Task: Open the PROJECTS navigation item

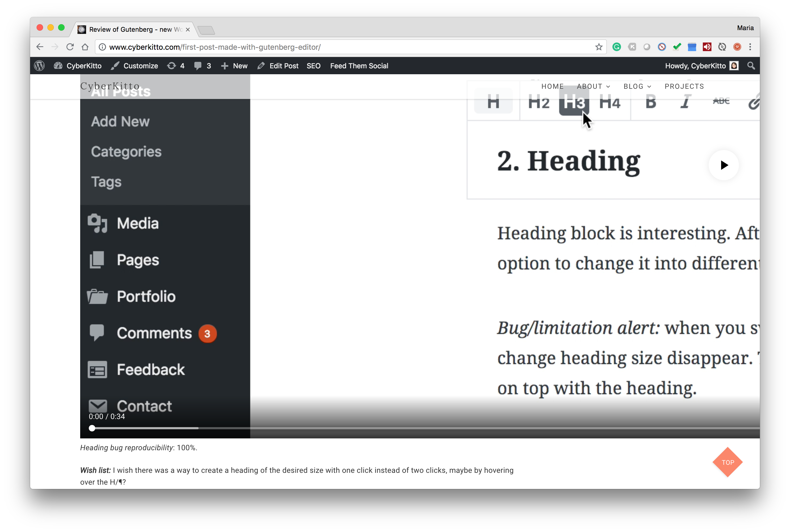Action: 684,86
